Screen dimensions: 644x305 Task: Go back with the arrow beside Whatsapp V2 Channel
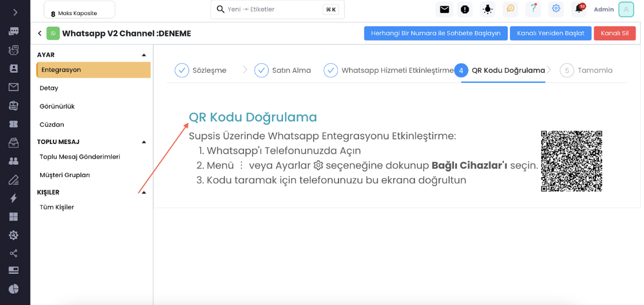click(x=40, y=34)
